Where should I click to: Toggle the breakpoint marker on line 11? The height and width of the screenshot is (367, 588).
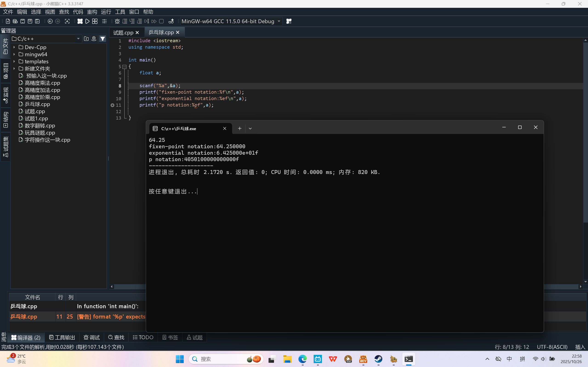[x=113, y=105]
